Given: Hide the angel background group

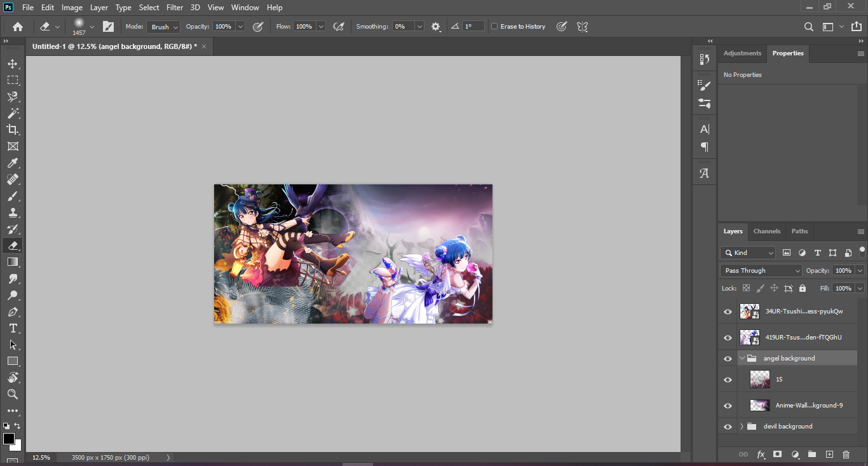Looking at the screenshot, I should pos(728,359).
